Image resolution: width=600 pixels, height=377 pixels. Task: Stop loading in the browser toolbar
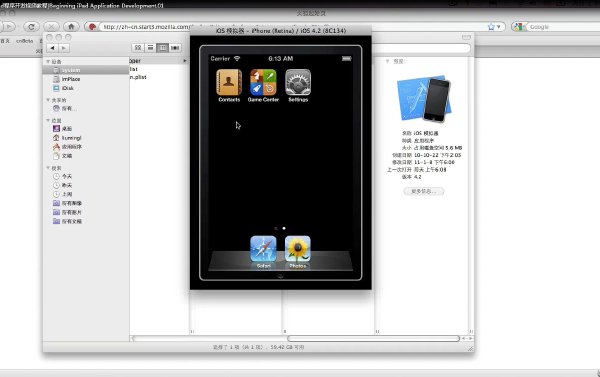coord(51,26)
